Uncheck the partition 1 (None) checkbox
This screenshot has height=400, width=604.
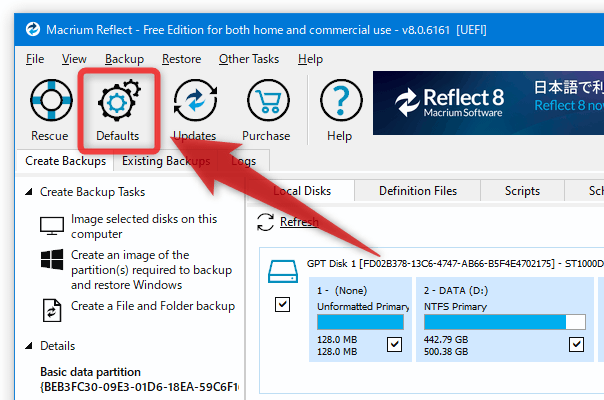click(x=394, y=344)
